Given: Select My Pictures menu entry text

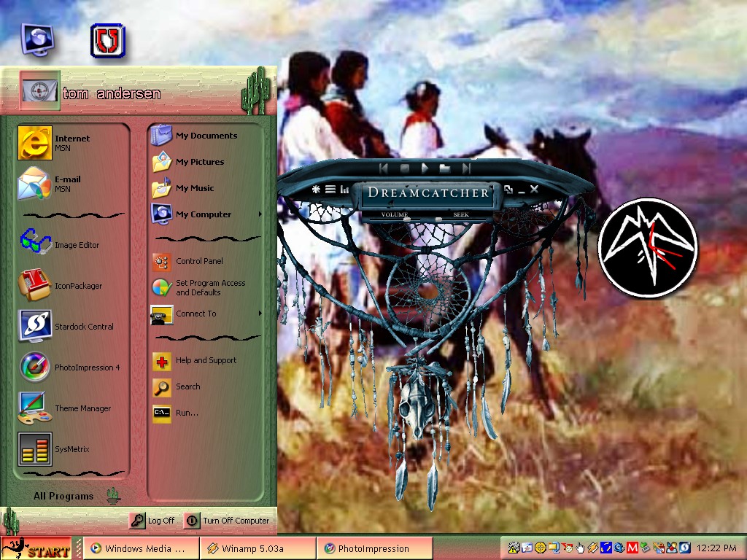Looking at the screenshot, I should (200, 162).
